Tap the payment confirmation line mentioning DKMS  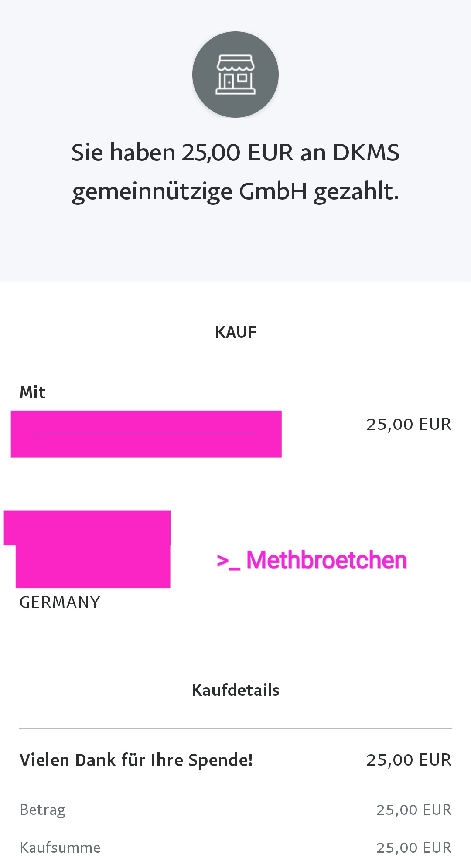click(x=235, y=153)
